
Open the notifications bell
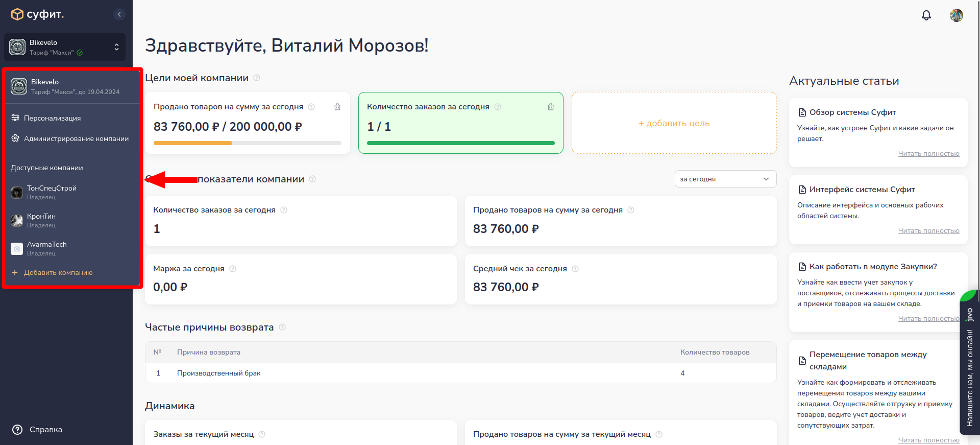click(x=926, y=15)
